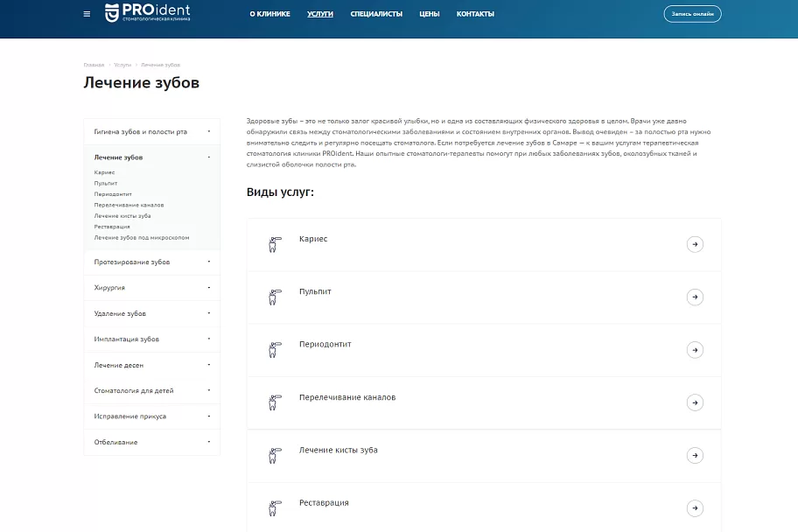Image resolution: width=798 pixels, height=532 pixels.
Task: Click arrow button for Кариес service
Action: click(x=695, y=244)
